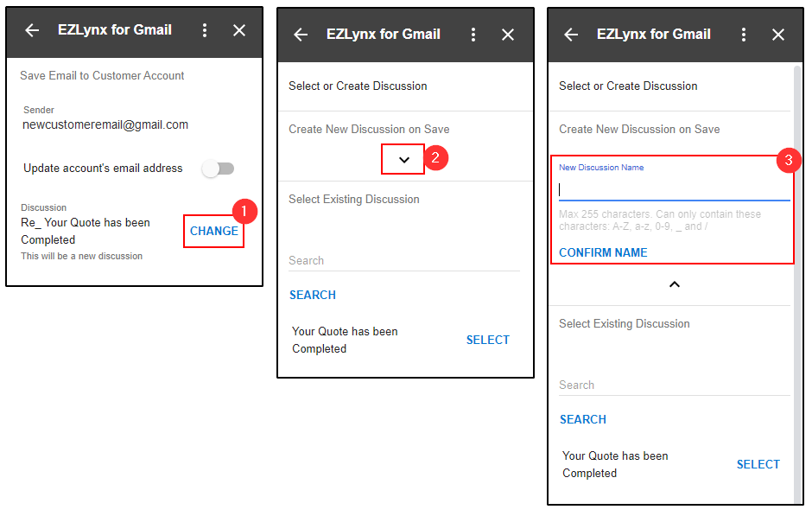Click Search field in third panel
This screenshot has height=516, width=812.
[x=675, y=385]
